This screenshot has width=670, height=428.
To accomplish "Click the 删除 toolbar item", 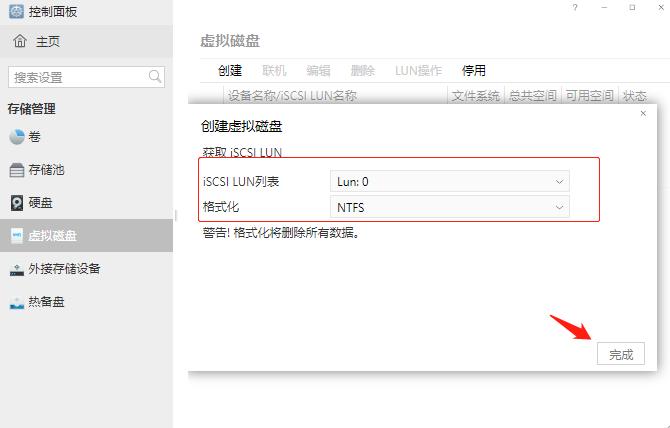I will [x=362, y=70].
